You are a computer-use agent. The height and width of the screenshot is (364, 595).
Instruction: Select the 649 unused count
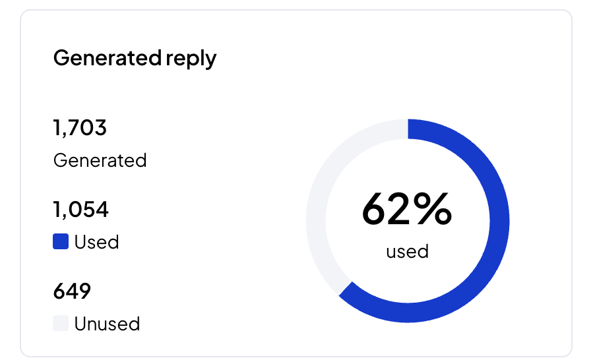pos(72,291)
